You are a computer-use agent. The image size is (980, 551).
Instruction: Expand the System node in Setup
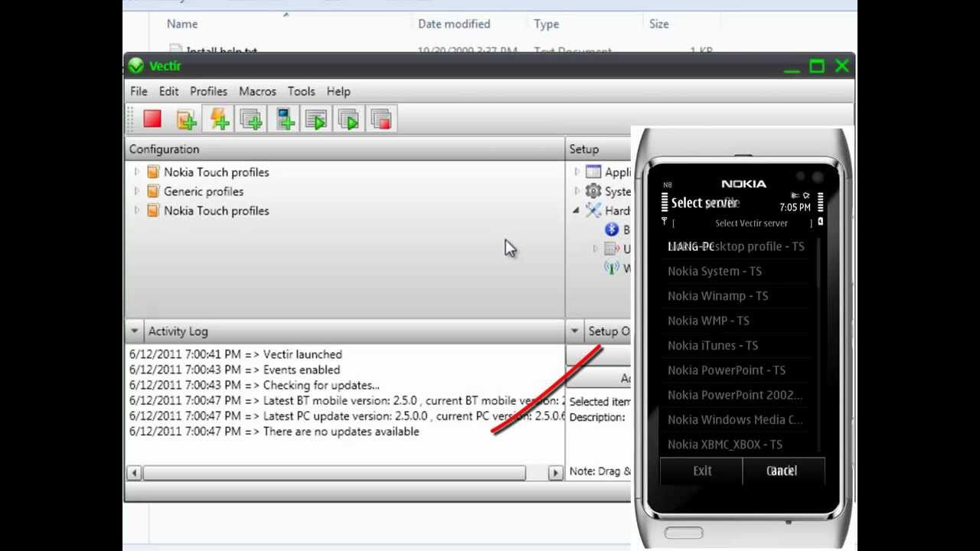pos(577,191)
